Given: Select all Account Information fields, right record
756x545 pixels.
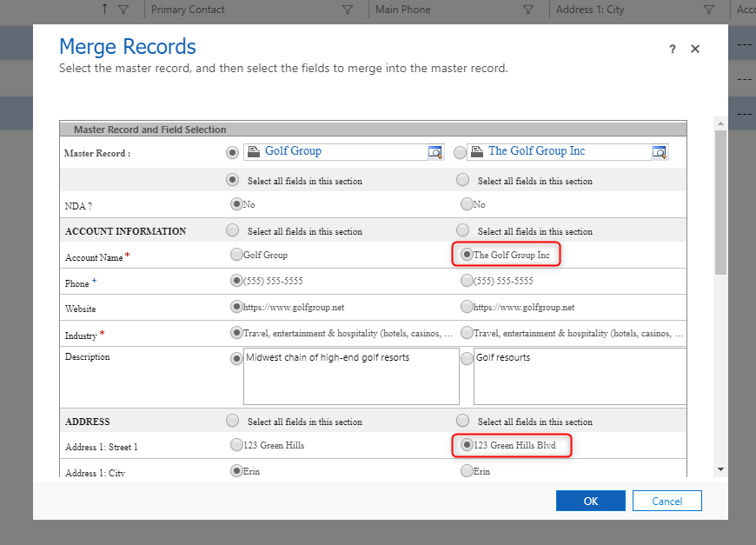Looking at the screenshot, I should click(x=462, y=230).
